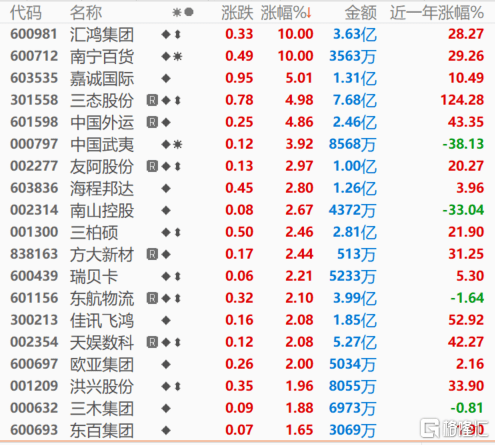This screenshot has height=445, width=495.
Task: Open stock 东百集团
Action: (x=102, y=430)
